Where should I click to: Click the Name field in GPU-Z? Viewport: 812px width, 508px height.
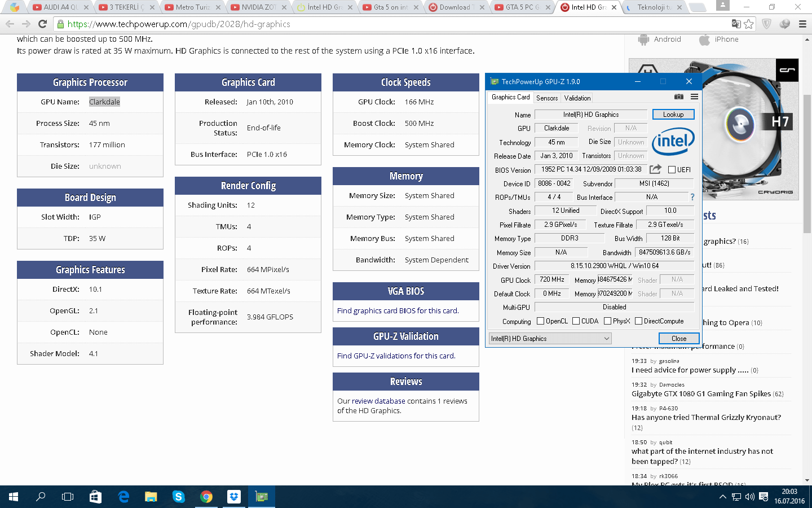click(591, 115)
